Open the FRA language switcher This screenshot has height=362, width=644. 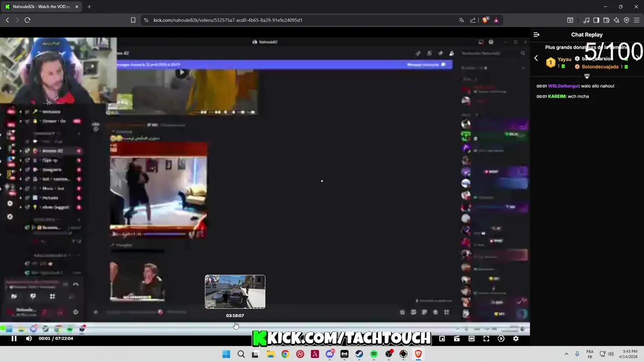(590, 354)
